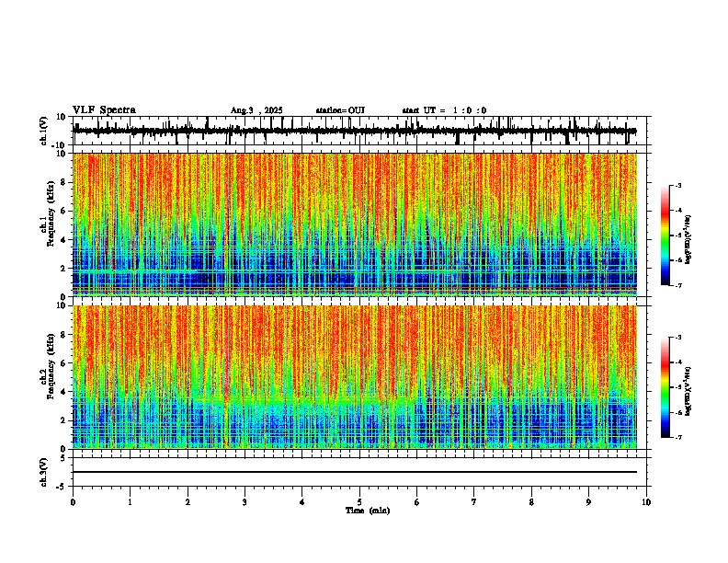
Task: Click the "Time (min)" x-axis label
Action: (x=368, y=511)
